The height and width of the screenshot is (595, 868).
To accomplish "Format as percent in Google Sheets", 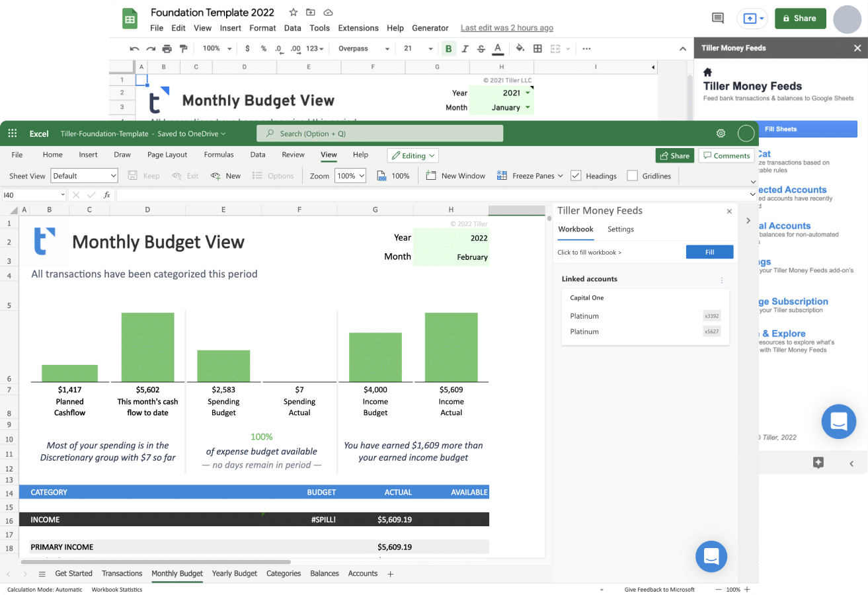I will [x=263, y=48].
